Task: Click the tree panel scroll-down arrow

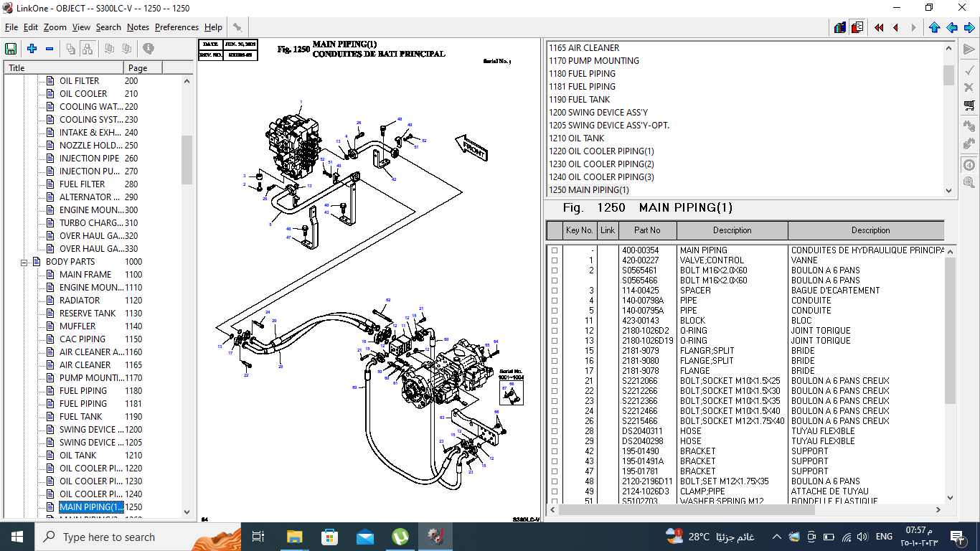Action: [187, 512]
